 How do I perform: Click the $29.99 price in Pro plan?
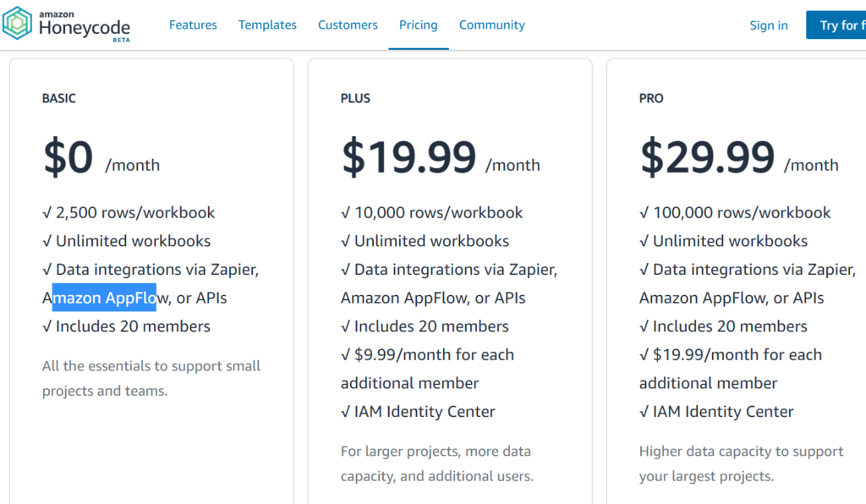pyautogui.click(x=708, y=158)
